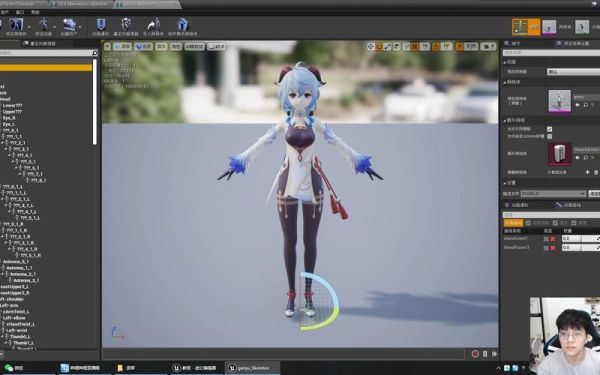This screenshot has width=600, height=375.
Task: Click weight slider of second blendShape curve
Action: point(581,248)
